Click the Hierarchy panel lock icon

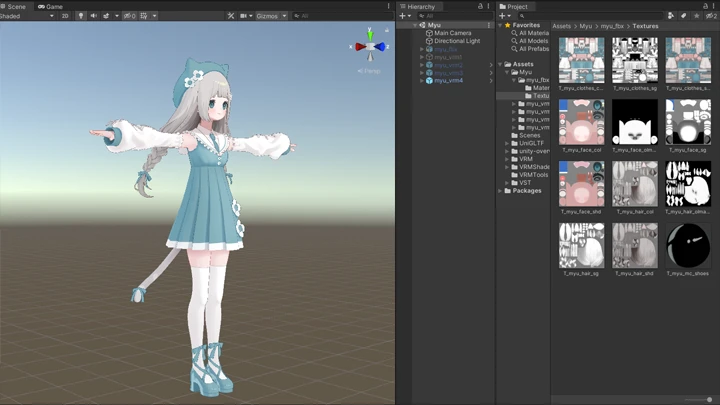(x=478, y=6)
